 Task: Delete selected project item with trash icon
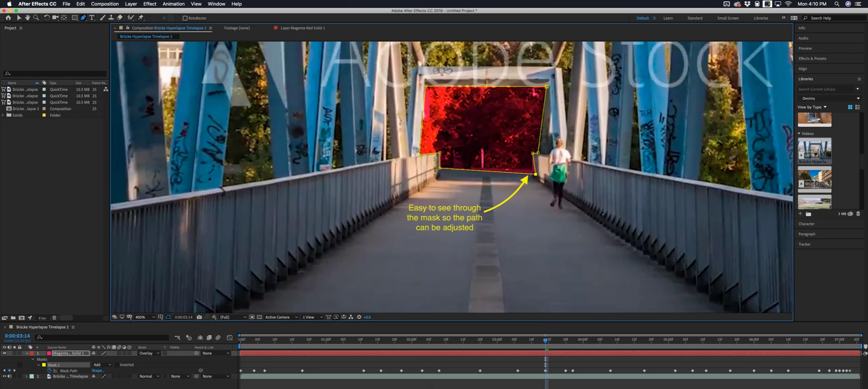54,318
